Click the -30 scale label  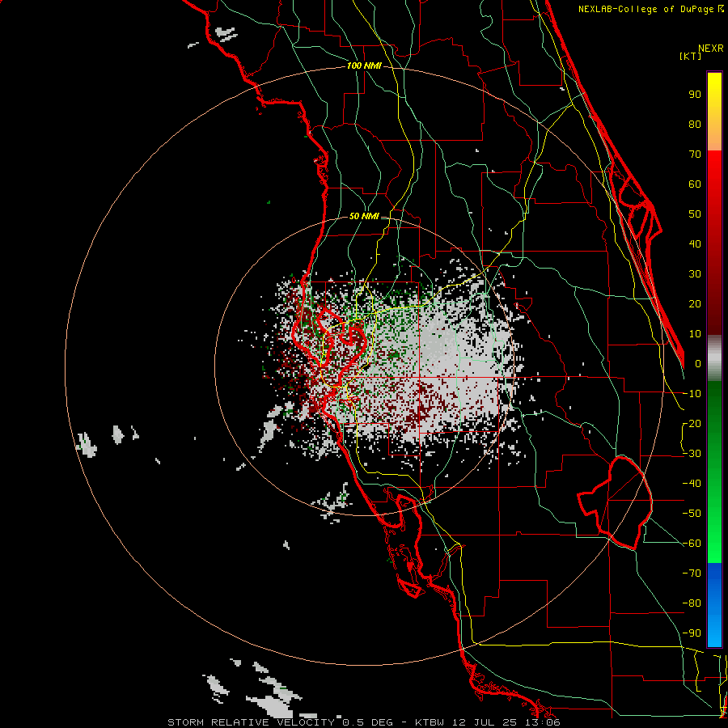coord(692,454)
